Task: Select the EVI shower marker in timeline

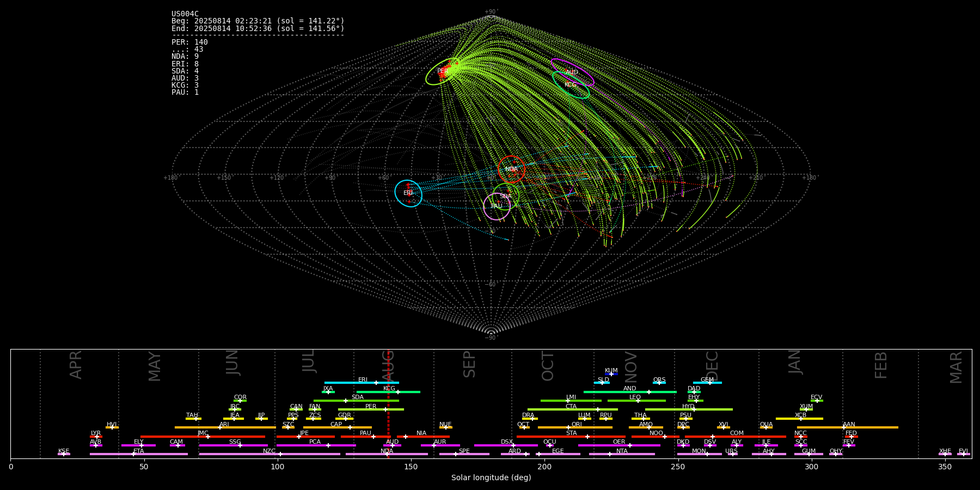Action: click(x=963, y=454)
